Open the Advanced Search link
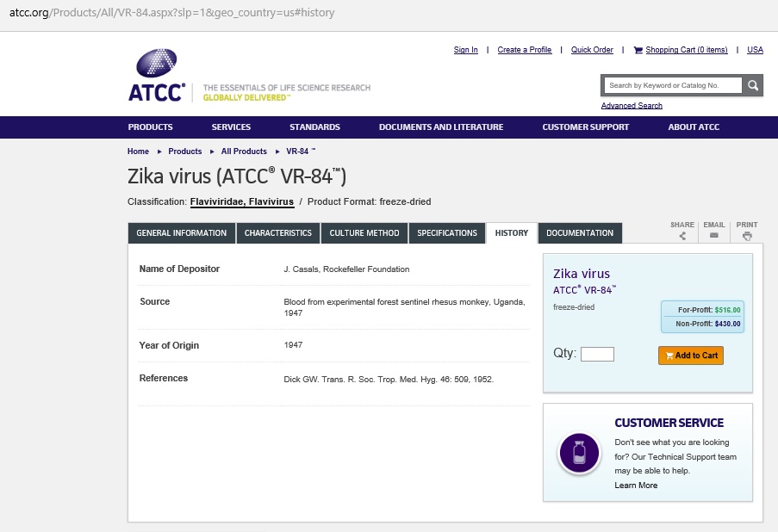778x532 pixels. (x=632, y=106)
